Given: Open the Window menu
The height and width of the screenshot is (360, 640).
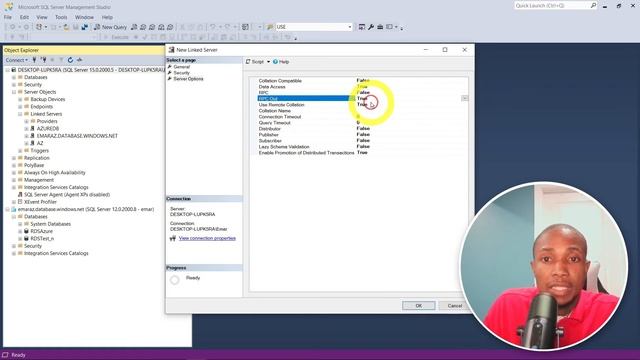Looking at the screenshot, I should 84,17.
